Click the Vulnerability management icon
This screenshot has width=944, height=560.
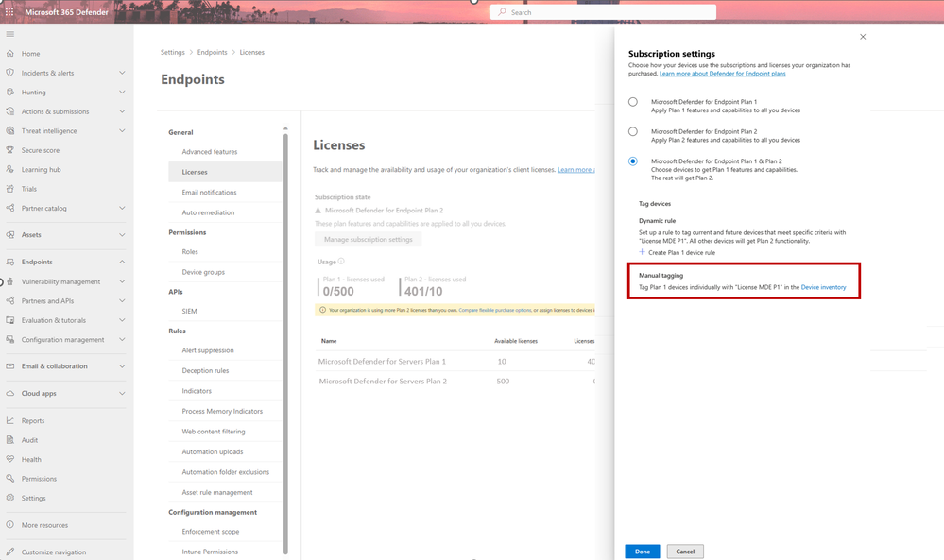[x=10, y=281]
